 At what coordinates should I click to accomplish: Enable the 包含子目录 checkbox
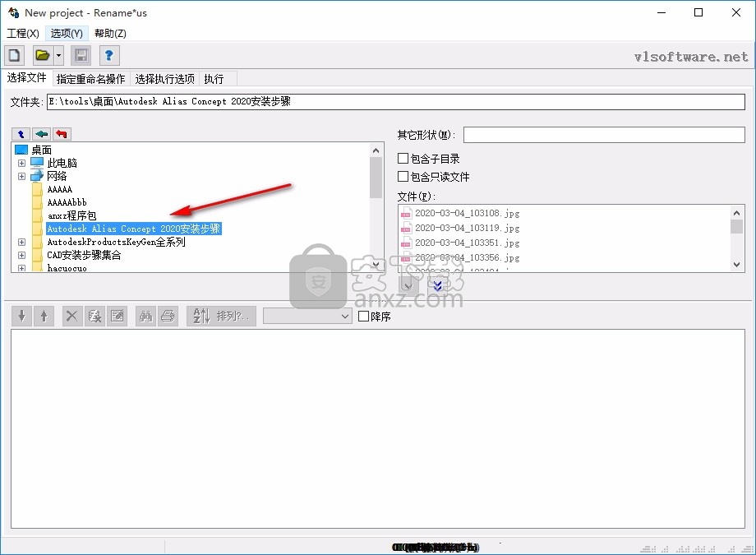pos(403,159)
